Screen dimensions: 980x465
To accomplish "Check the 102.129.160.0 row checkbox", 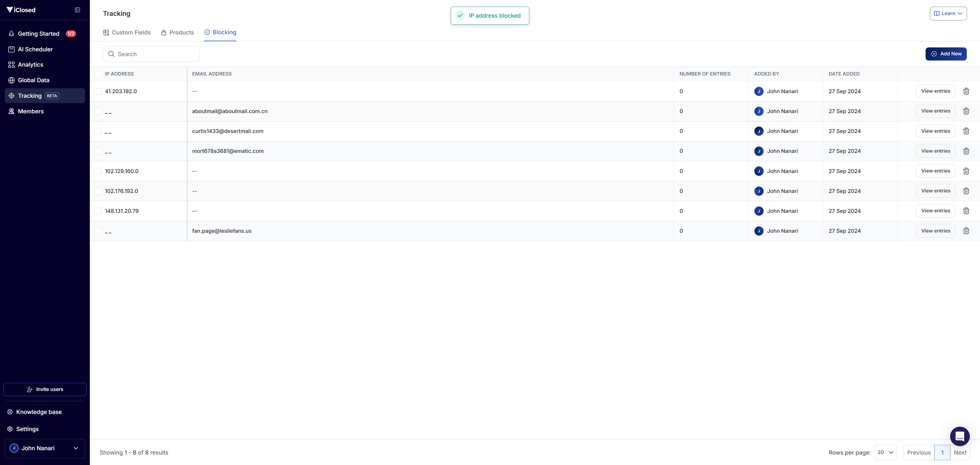I will tap(98, 171).
